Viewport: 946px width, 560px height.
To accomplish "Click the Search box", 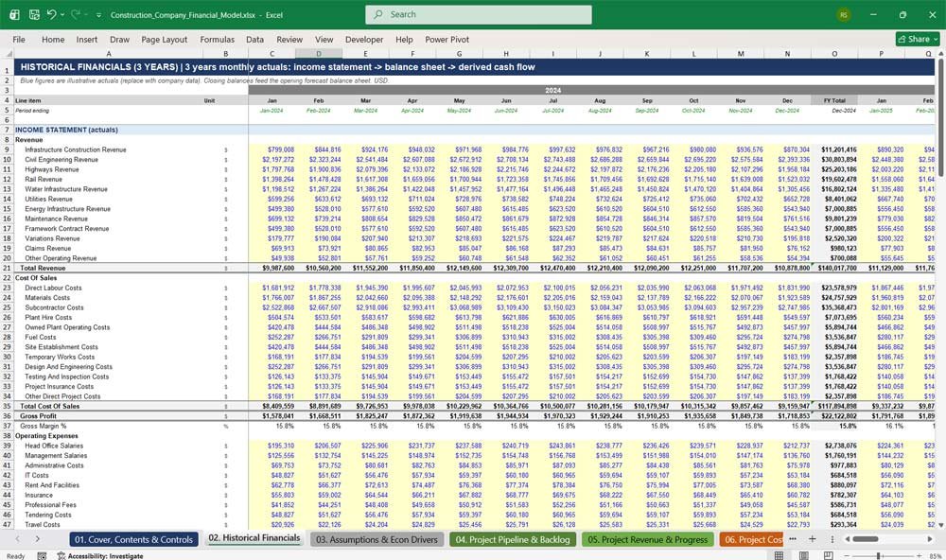I will pyautogui.click(x=479, y=14).
